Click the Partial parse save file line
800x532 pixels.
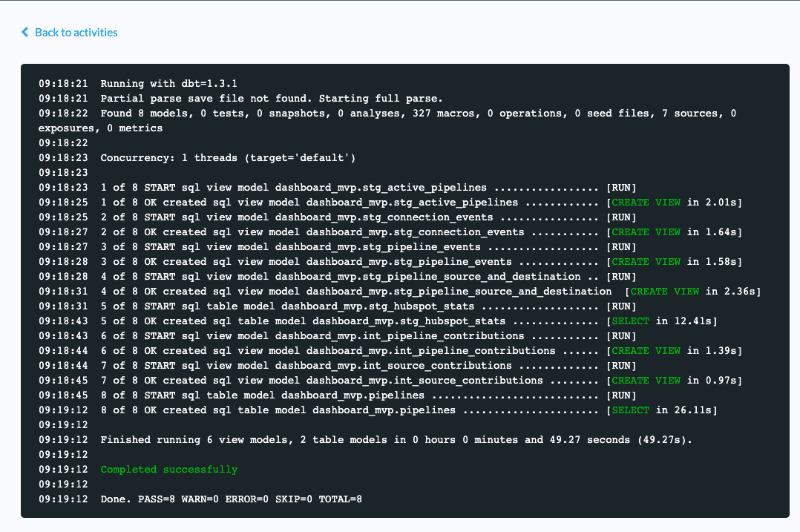[271, 99]
